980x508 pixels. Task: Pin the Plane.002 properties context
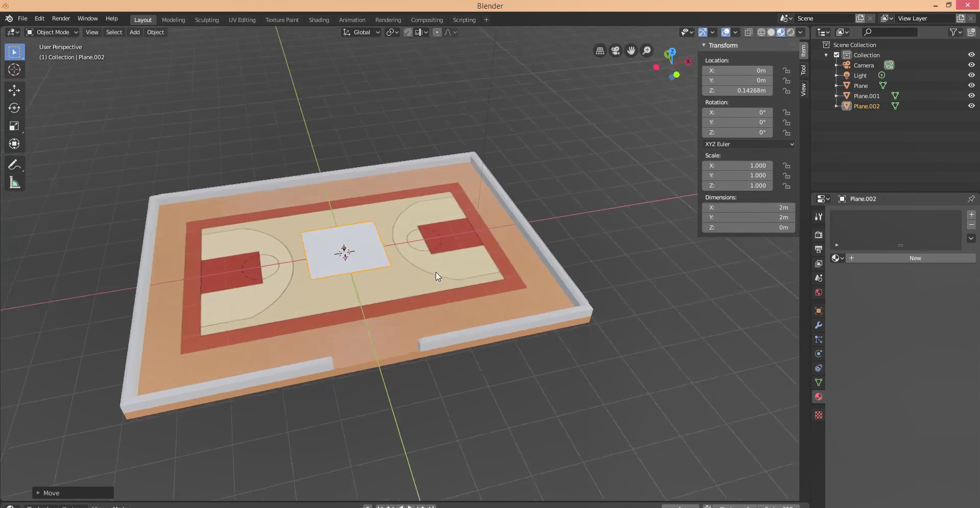coord(971,199)
